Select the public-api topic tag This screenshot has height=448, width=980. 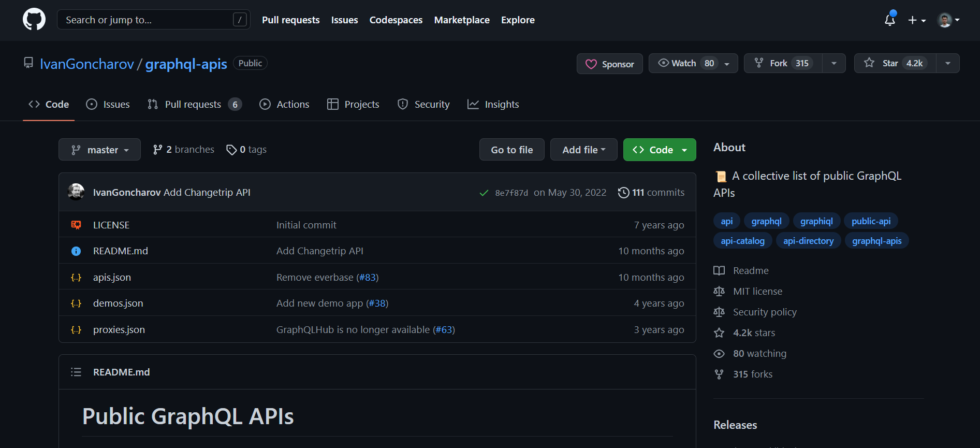pyautogui.click(x=871, y=221)
